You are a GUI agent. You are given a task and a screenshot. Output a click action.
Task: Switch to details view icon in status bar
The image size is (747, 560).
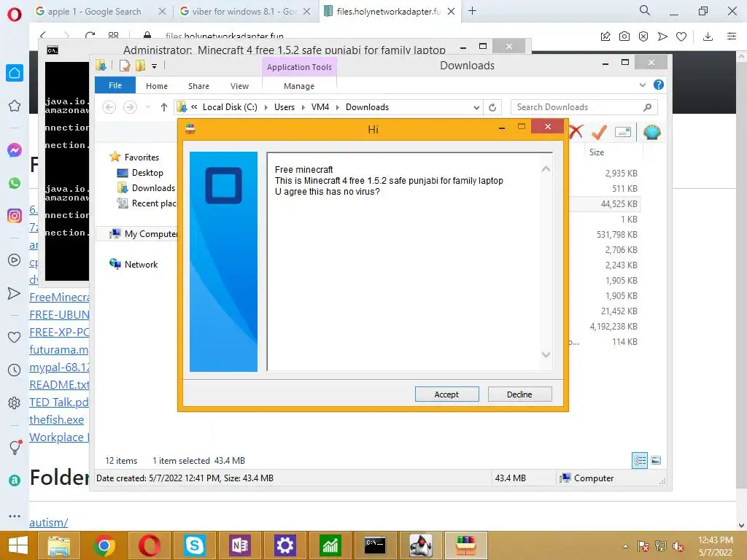click(639, 460)
